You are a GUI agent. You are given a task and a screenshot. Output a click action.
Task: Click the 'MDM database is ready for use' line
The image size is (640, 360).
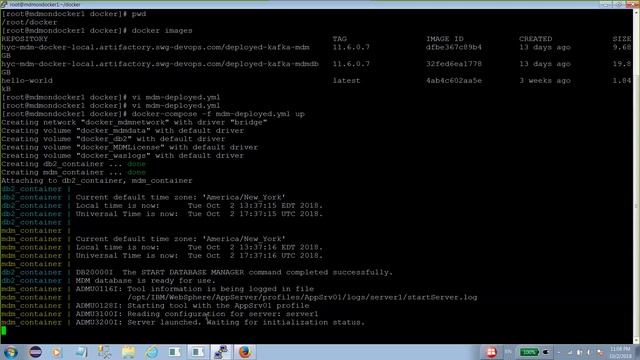pyautogui.click(x=145, y=281)
